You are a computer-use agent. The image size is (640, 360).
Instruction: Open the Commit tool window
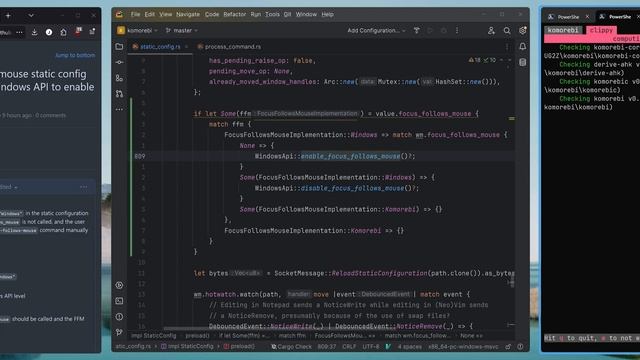pyautogui.click(x=119, y=62)
